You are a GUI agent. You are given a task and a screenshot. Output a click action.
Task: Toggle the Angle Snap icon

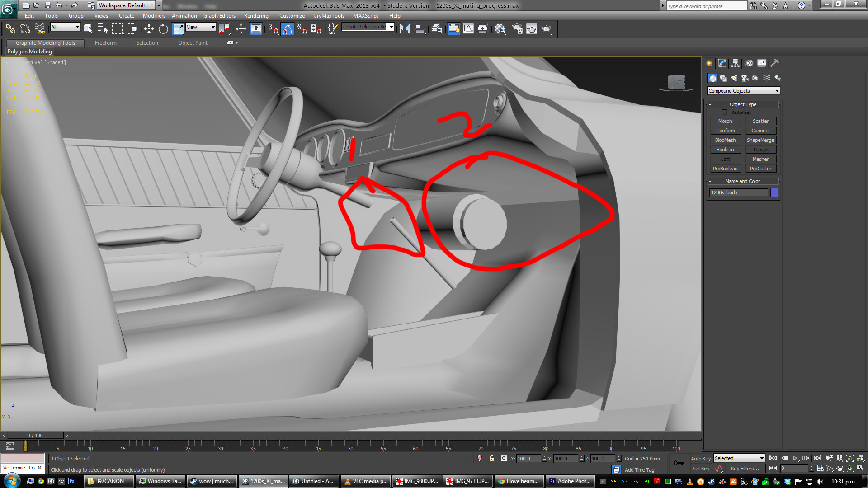pos(288,29)
